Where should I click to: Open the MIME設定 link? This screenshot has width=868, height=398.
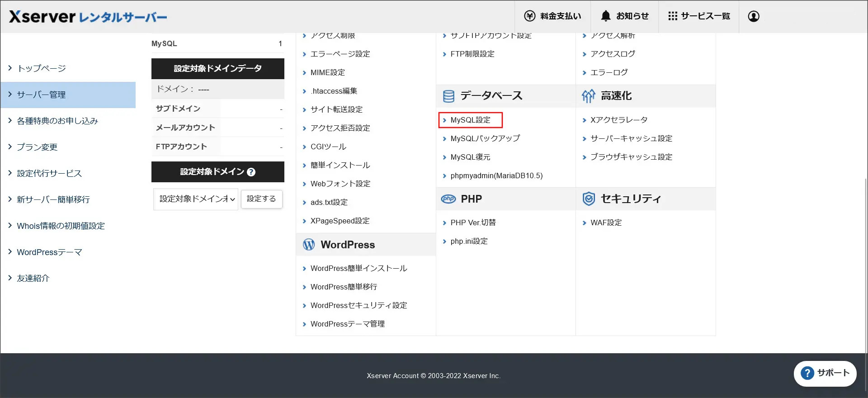tap(327, 72)
